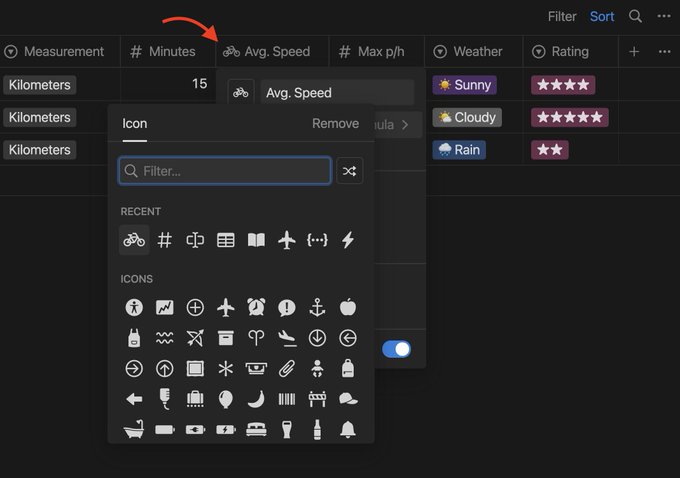Expand the Formula type chevron
The height and width of the screenshot is (478, 680).
[405, 125]
